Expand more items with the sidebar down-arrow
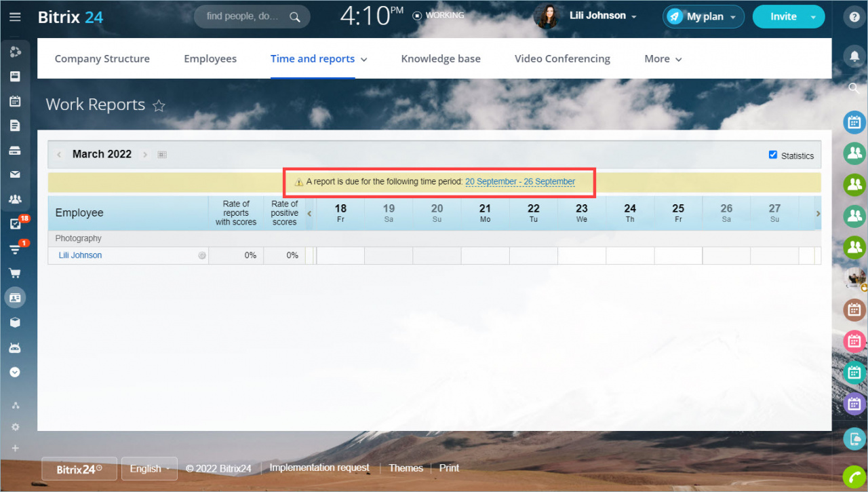The height and width of the screenshot is (492, 868). click(x=15, y=372)
